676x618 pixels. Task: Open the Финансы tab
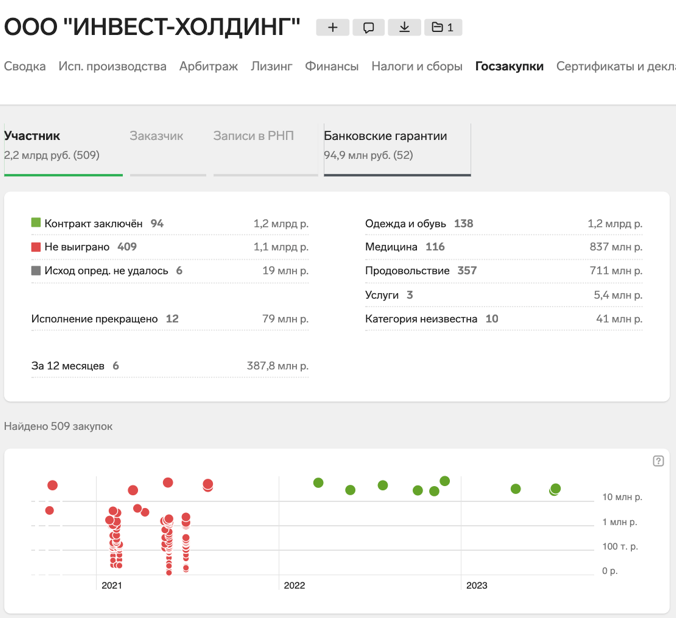point(332,66)
